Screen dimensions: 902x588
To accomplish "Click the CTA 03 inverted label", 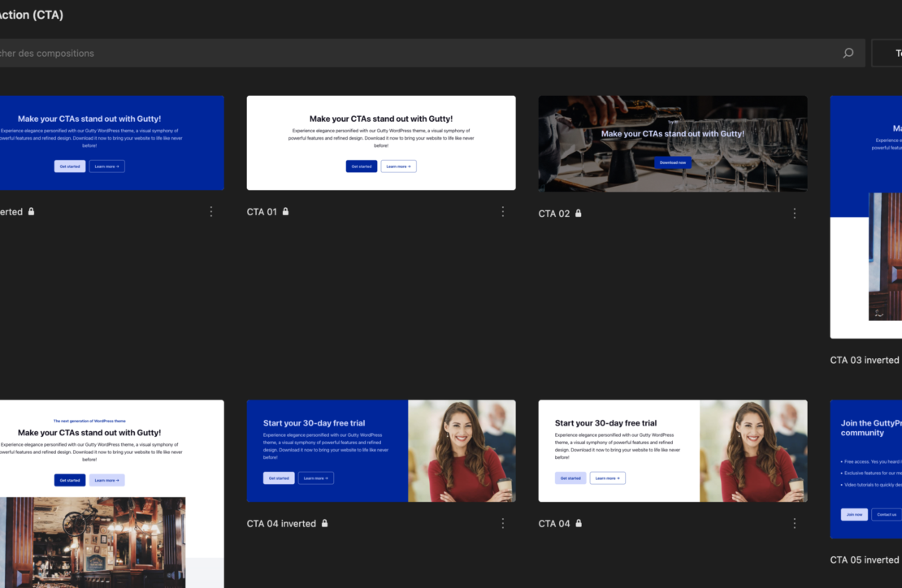I will coord(865,361).
